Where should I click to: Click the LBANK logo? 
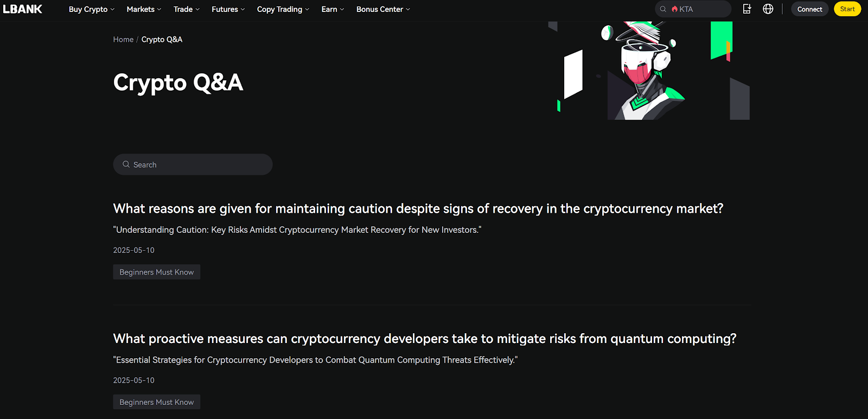[x=23, y=9]
